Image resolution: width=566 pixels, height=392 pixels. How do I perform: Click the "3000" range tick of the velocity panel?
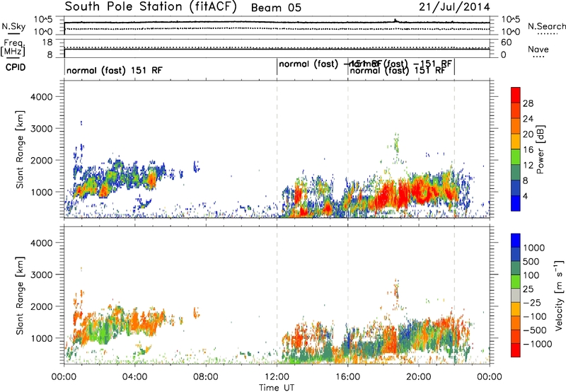[41, 275]
